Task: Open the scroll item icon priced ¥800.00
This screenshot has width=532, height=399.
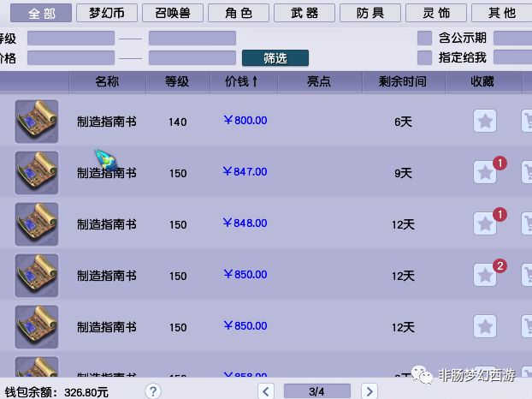Action: pos(37,122)
